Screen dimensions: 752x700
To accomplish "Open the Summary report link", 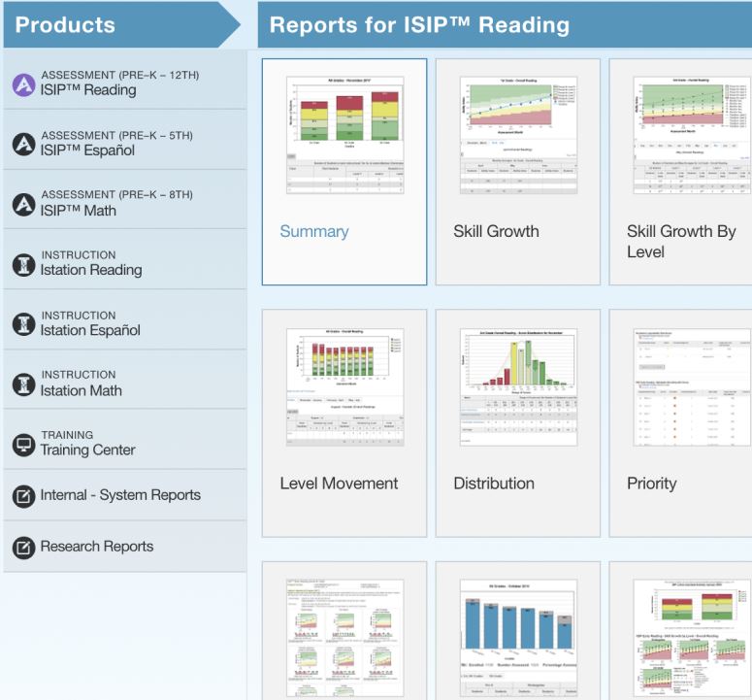I will (314, 231).
